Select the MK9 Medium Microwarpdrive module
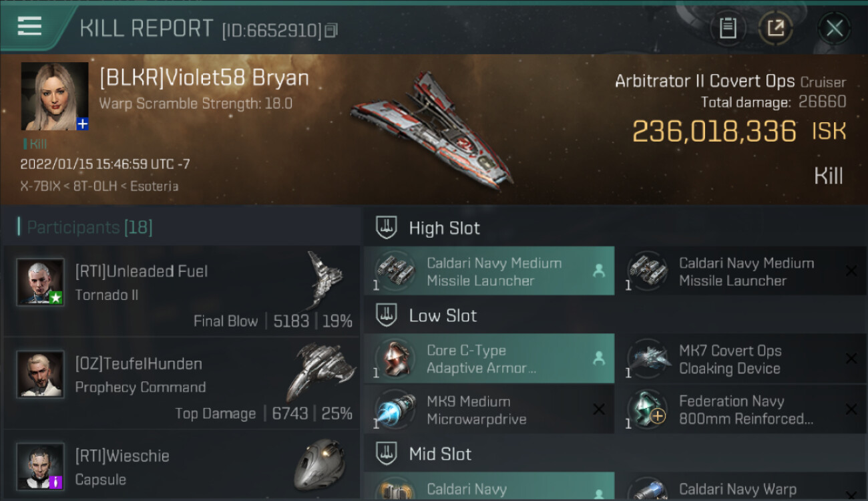 coord(489,410)
